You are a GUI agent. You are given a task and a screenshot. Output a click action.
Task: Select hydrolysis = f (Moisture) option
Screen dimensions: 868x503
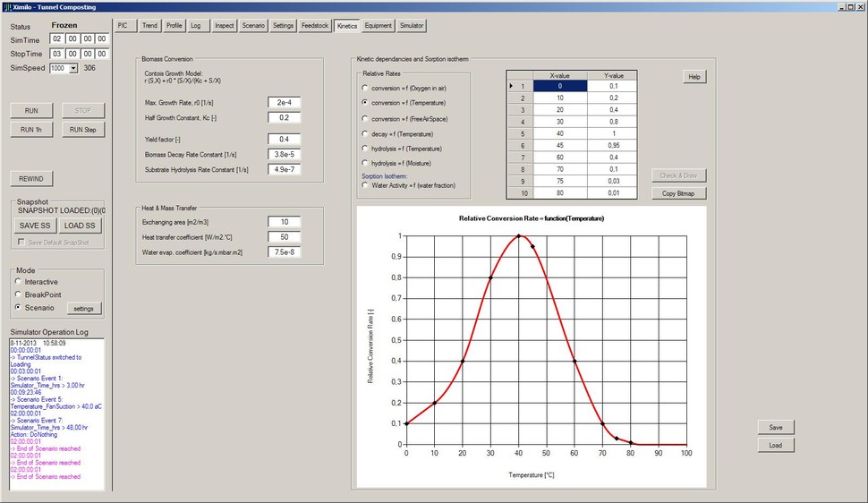365,163
